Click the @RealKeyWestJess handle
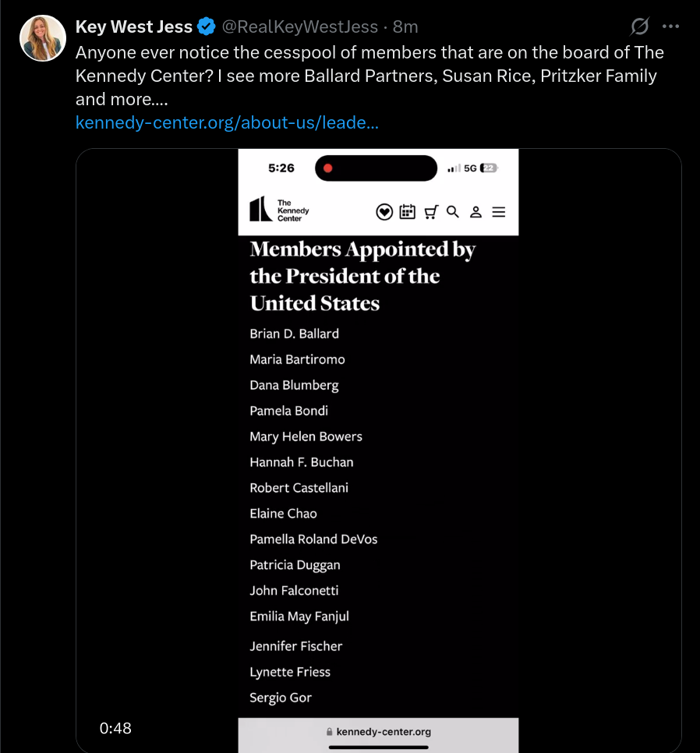This screenshot has height=753, width=700. pos(299,27)
